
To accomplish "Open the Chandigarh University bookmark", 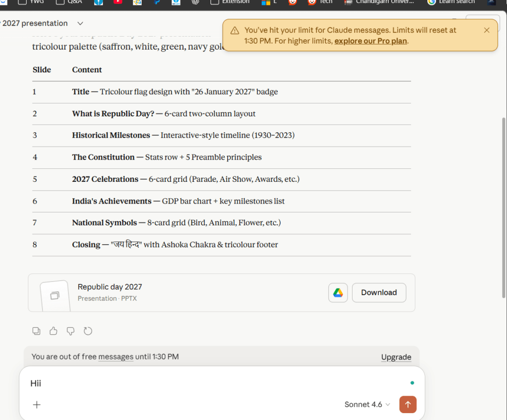I will coord(379,2).
